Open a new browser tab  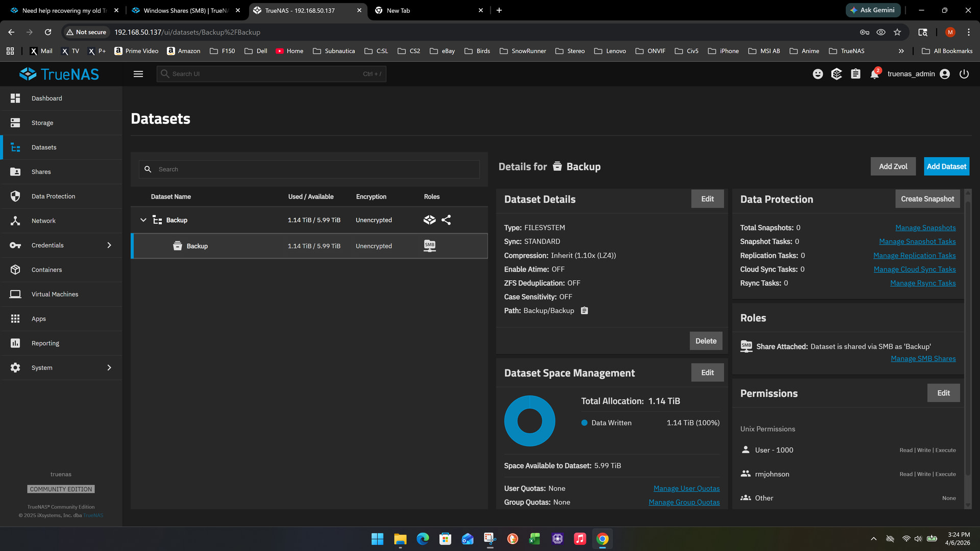499,10
